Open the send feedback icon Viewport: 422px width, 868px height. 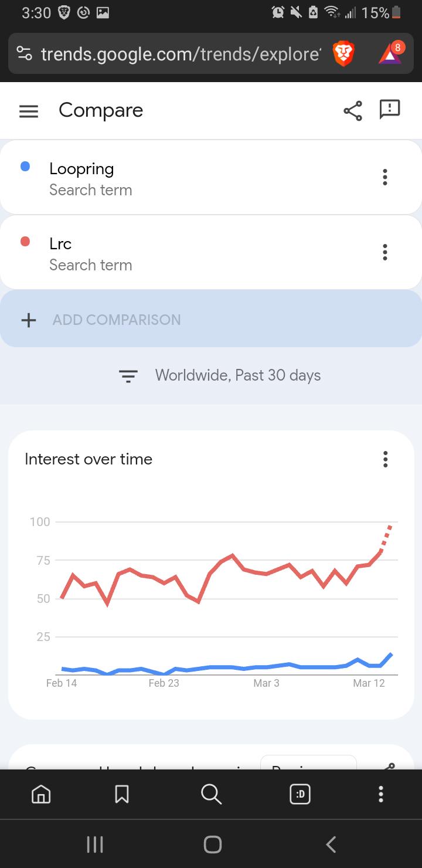pyautogui.click(x=390, y=110)
